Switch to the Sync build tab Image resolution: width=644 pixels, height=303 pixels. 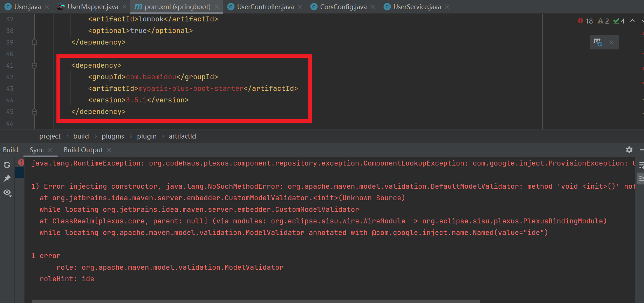click(36, 150)
